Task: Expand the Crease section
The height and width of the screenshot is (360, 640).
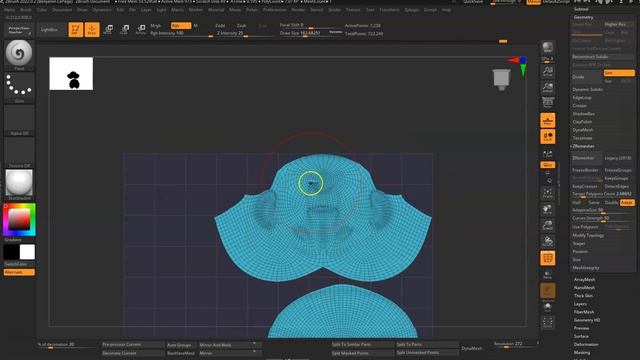Action: pyautogui.click(x=580, y=106)
